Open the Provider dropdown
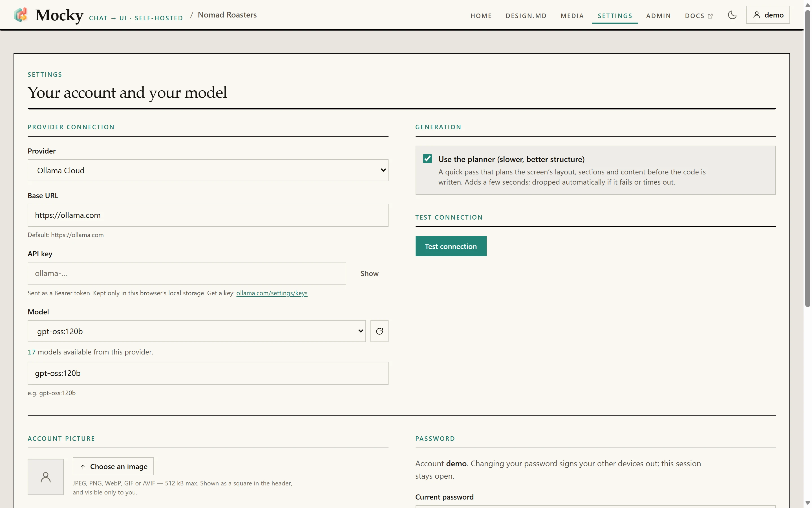812x508 pixels. point(208,170)
